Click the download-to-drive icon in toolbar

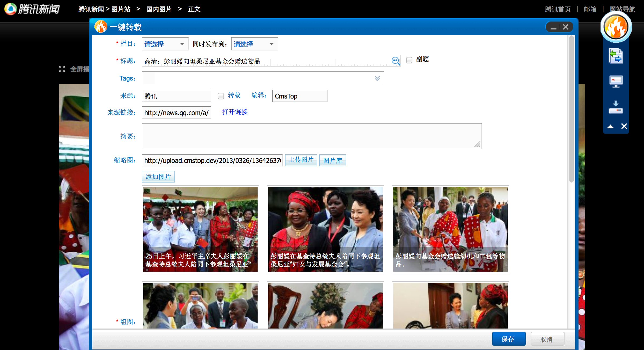click(x=616, y=107)
